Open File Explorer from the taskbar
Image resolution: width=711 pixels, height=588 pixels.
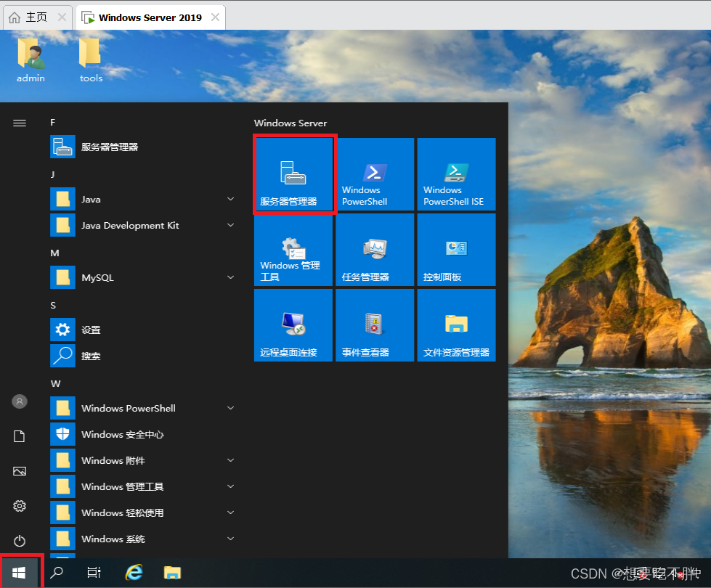[172, 573]
